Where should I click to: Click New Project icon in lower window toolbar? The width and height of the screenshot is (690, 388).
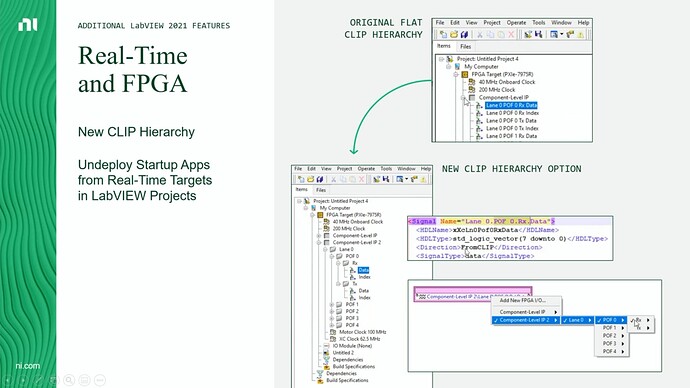click(x=301, y=179)
